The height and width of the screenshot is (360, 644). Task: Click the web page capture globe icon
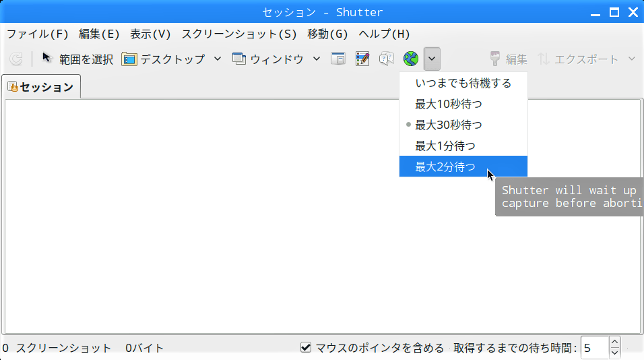pyautogui.click(x=411, y=59)
